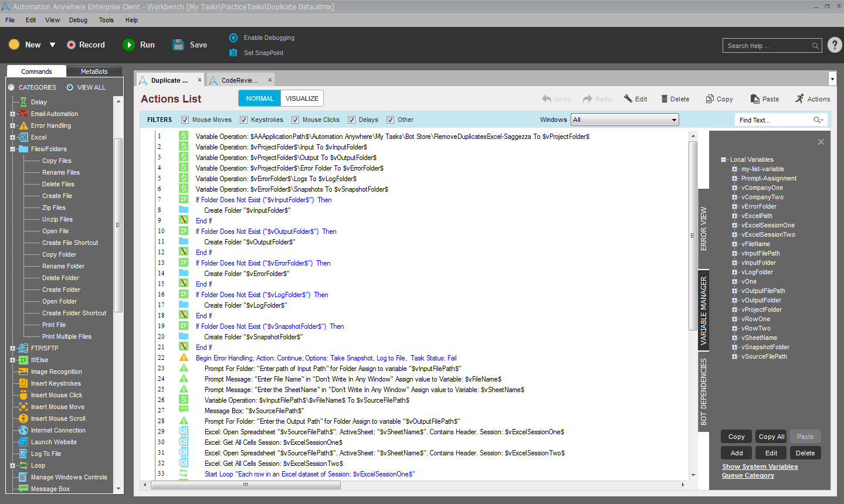This screenshot has width=844, height=504.
Task: Click the Delete trash icon in Actions List
Action: pyautogui.click(x=665, y=99)
